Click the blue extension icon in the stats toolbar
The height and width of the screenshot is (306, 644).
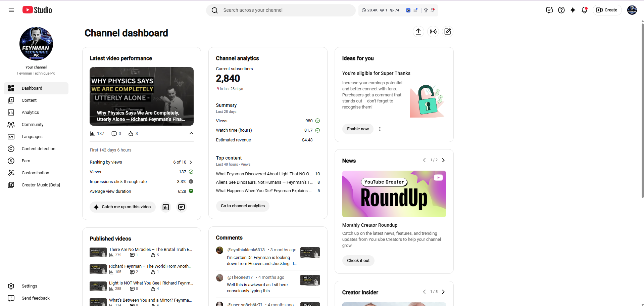click(408, 10)
